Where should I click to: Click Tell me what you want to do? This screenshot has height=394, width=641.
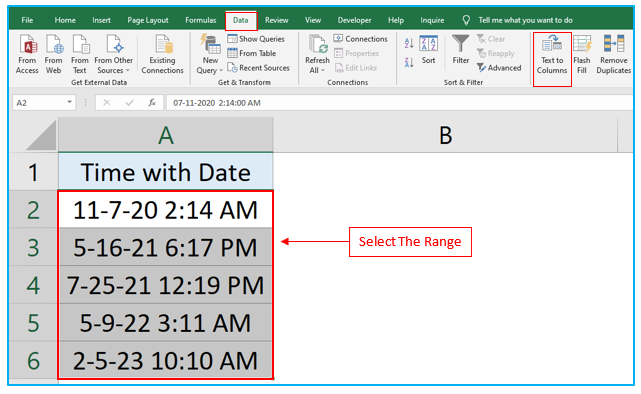coord(525,20)
